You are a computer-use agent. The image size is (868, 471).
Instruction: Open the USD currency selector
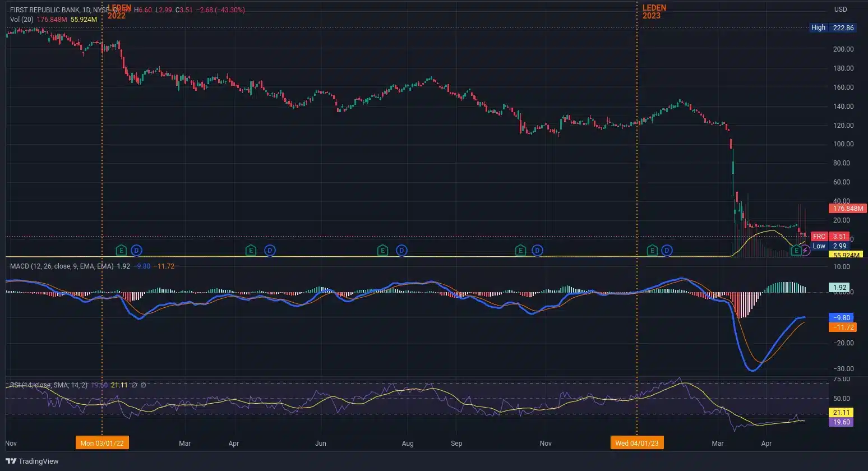pos(841,10)
